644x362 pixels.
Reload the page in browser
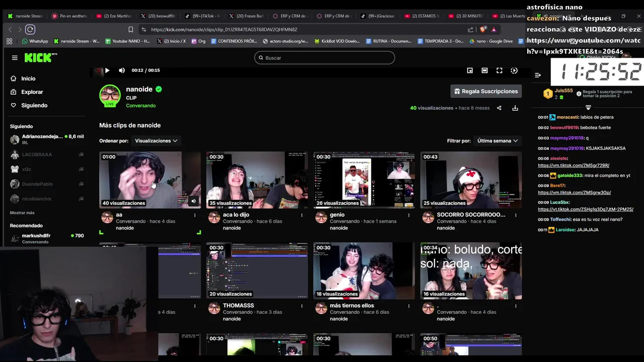point(30,30)
